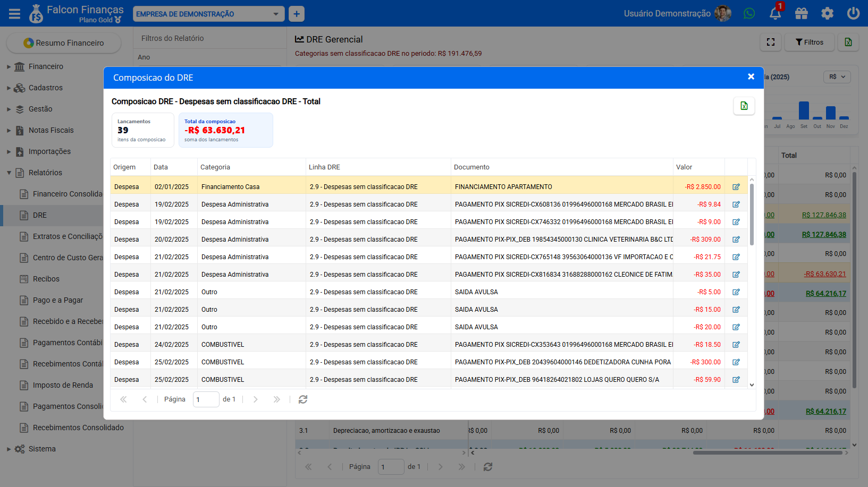Open Pago e a Pagar report
Screen dimensions: 868x487
58,300
